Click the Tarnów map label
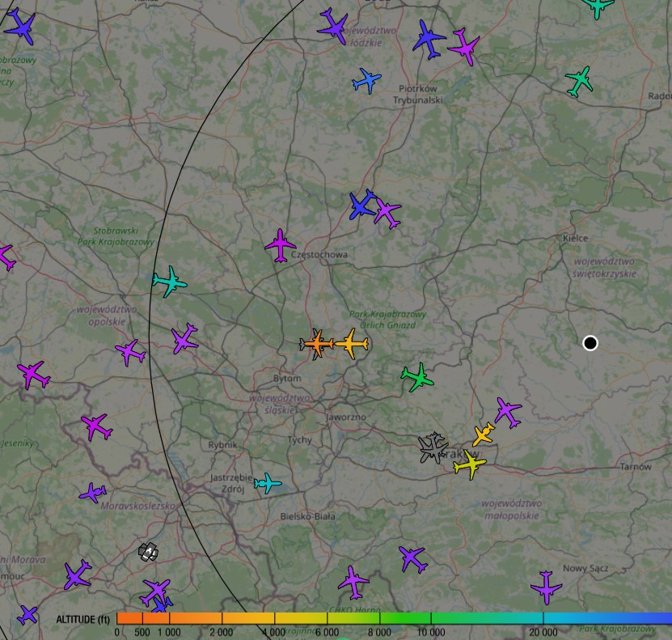This screenshot has width=672, height=640. [635, 467]
